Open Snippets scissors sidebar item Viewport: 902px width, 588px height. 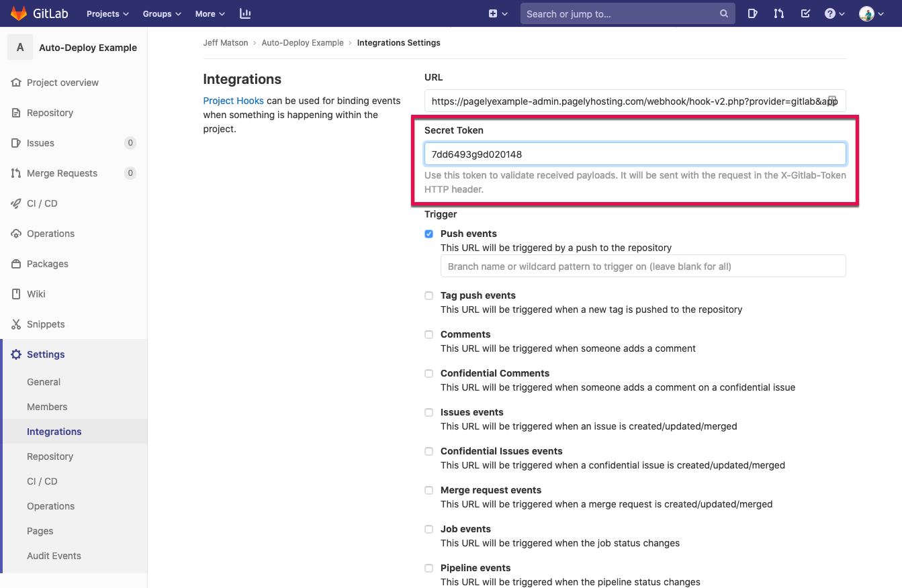[46, 324]
